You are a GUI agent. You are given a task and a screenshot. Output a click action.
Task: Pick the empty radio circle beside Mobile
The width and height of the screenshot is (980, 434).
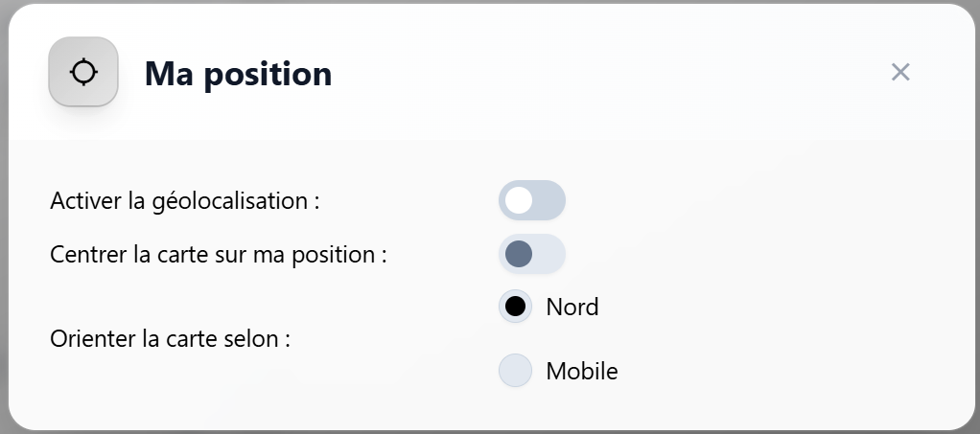[515, 371]
